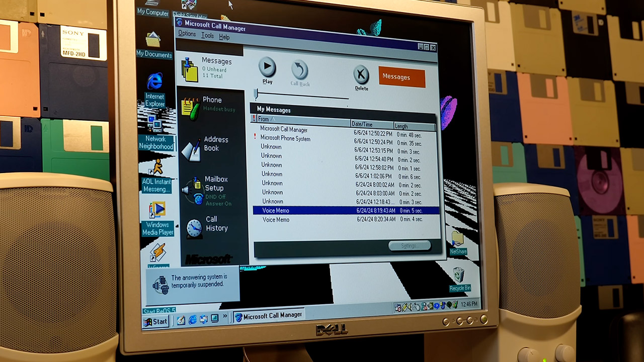
Task: Open the Recycle Bin desktop icon
Action: (x=459, y=279)
